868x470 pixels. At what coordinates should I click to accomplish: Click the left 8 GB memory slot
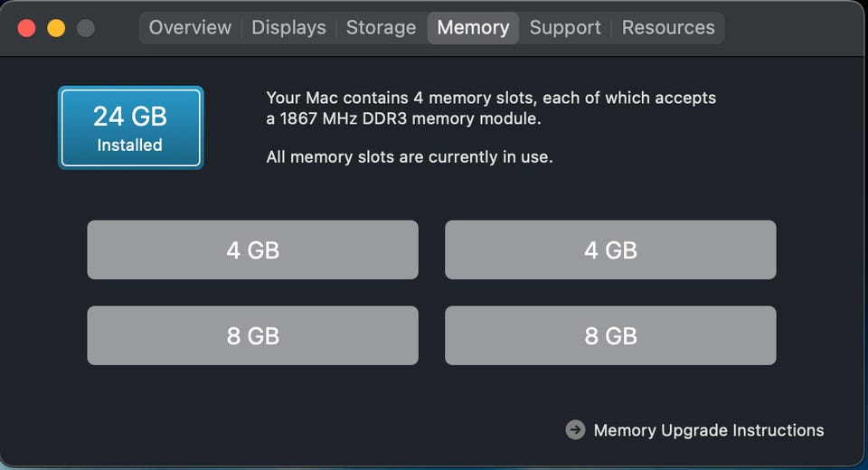[252, 335]
